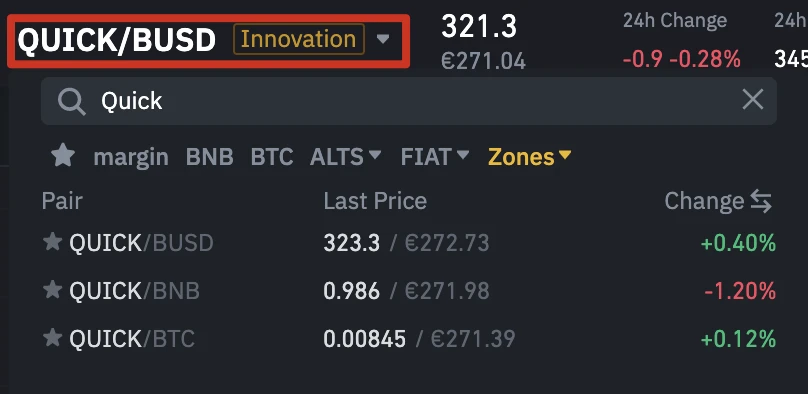Image resolution: width=808 pixels, height=394 pixels.
Task: Star the QUICK/BTC pair as favorite
Action: click(x=52, y=338)
